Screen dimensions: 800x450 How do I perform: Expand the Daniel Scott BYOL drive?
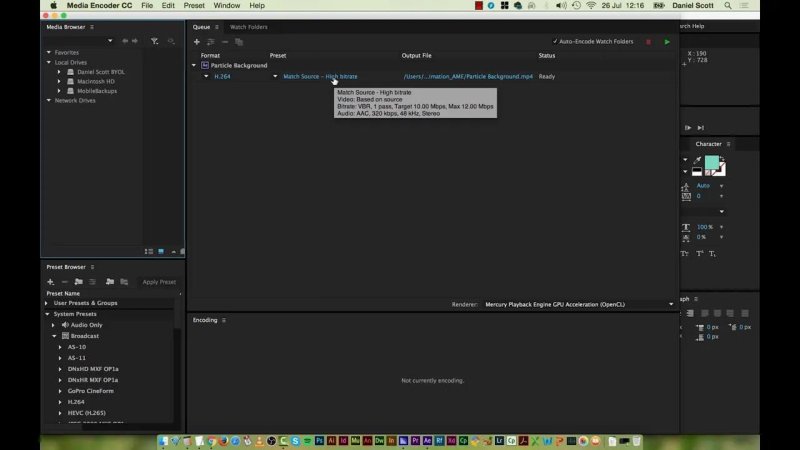59,72
